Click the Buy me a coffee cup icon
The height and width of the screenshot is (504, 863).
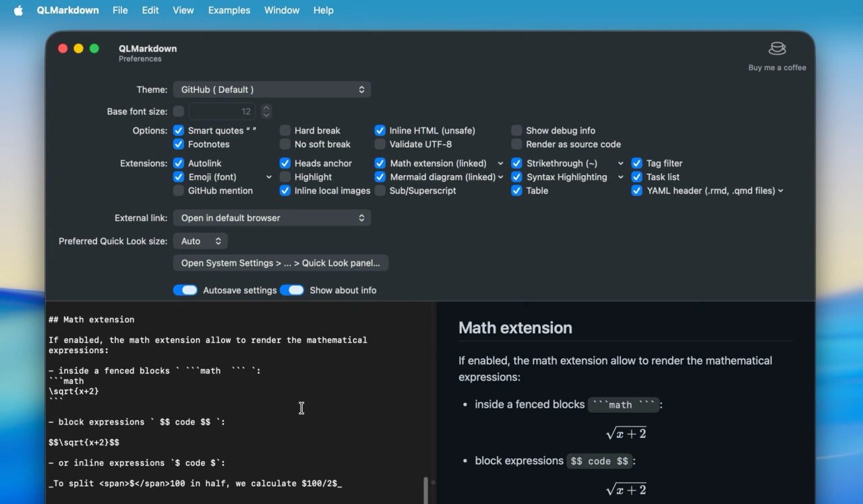click(777, 48)
